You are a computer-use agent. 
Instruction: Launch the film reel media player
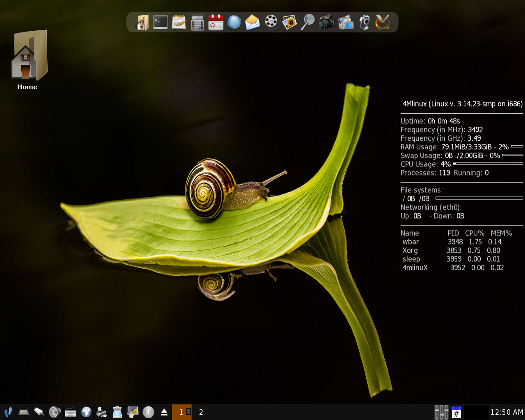click(x=271, y=22)
